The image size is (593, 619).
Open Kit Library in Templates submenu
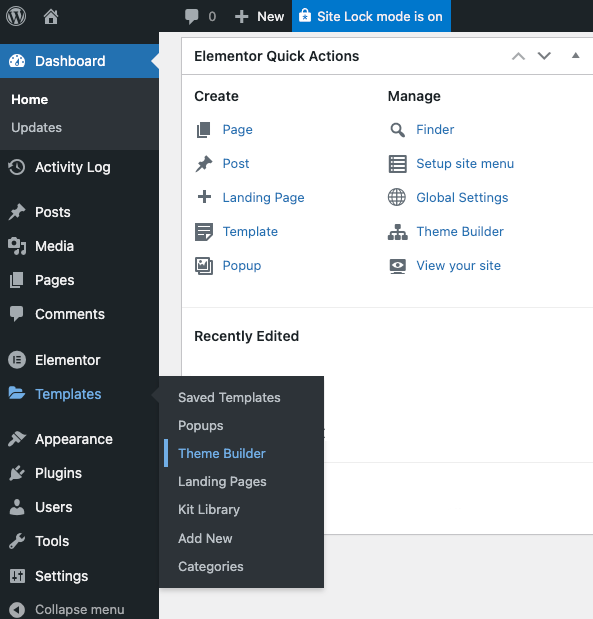[209, 510]
